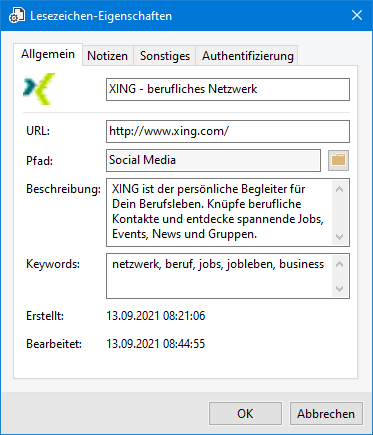The image size is (373, 435).
Task: Cancel with the Abbrechen button
Action: click(326, 414)
